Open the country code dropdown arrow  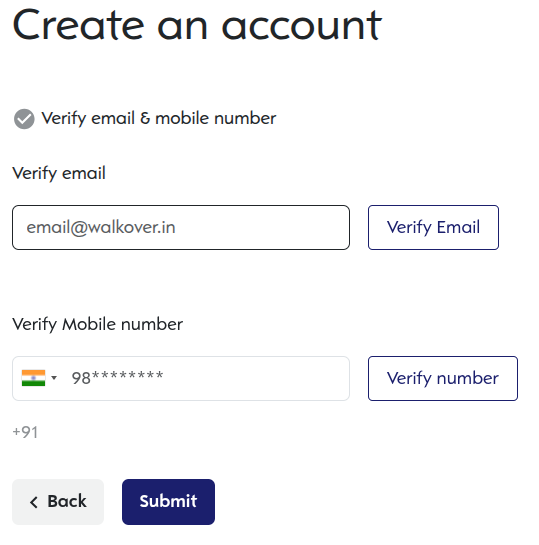pyautogui.click(x=54, y=377)
